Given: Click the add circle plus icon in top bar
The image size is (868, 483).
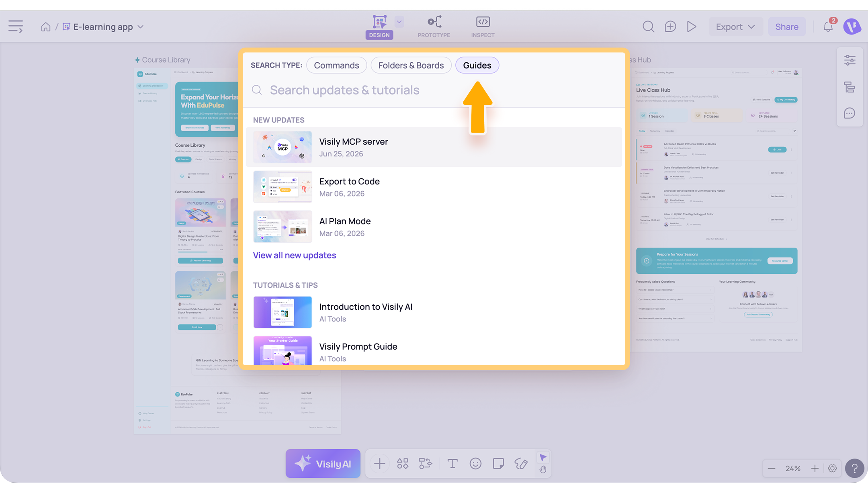Looking at the screenshot, I should click(x=670, y=27).
